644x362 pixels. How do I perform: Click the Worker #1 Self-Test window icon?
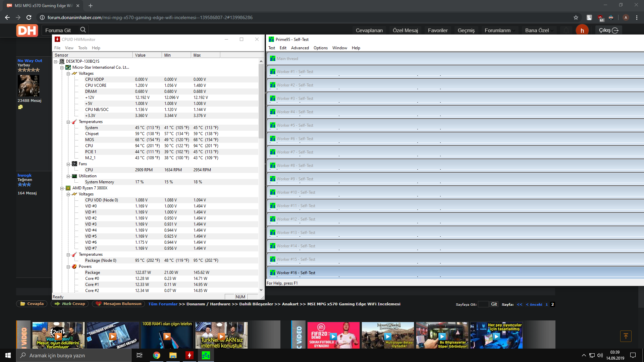tap(273, 72)
